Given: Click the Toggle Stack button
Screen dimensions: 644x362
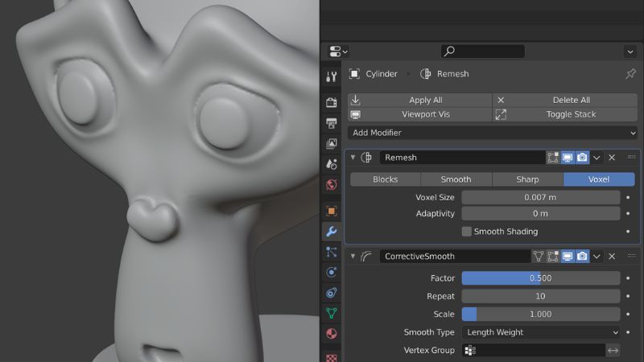Looking at the screenshot, I should 565,114.
